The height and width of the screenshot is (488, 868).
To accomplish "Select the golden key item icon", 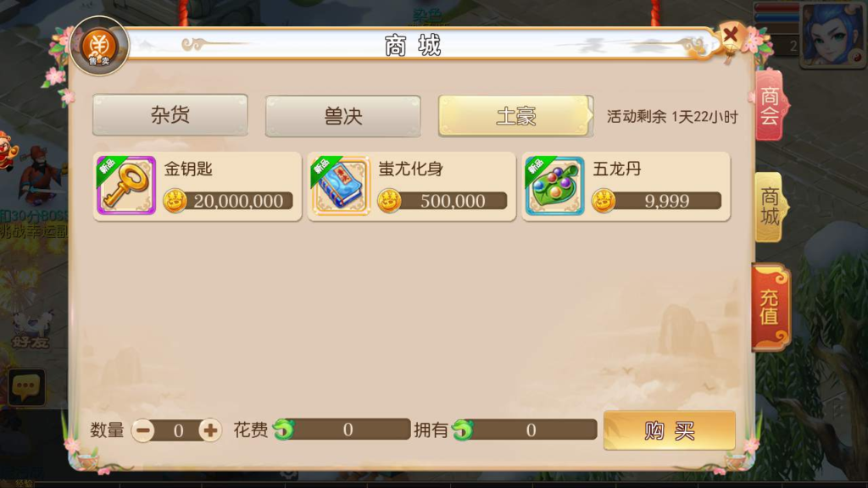I will (126, 186).
